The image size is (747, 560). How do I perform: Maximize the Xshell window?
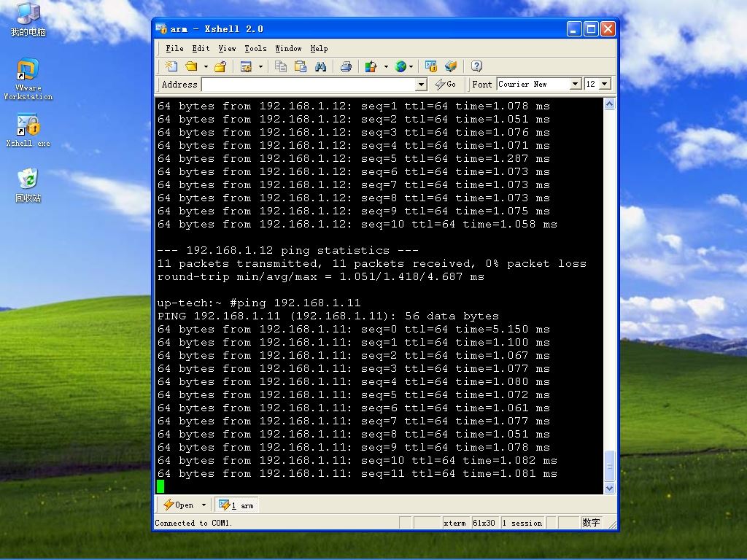(x=591, y=29)
